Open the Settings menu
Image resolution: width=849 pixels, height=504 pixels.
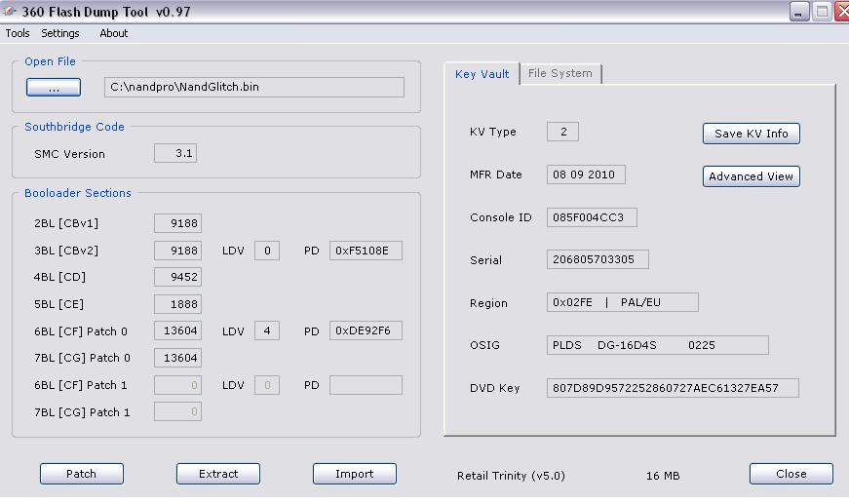tap(60, 33)
